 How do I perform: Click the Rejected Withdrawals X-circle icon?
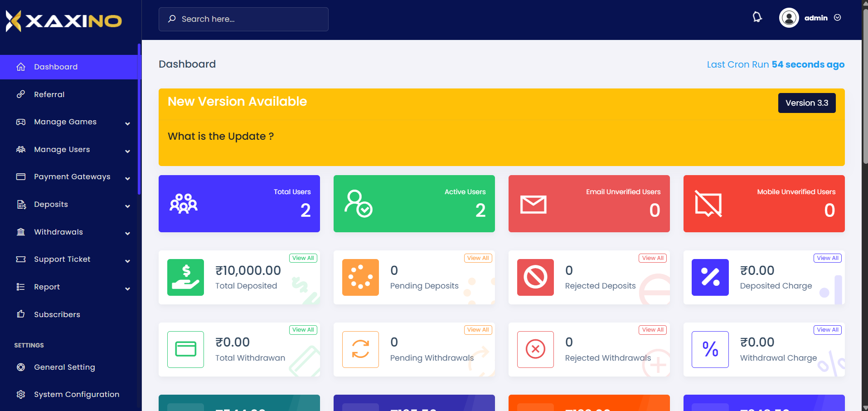point(535,349)
